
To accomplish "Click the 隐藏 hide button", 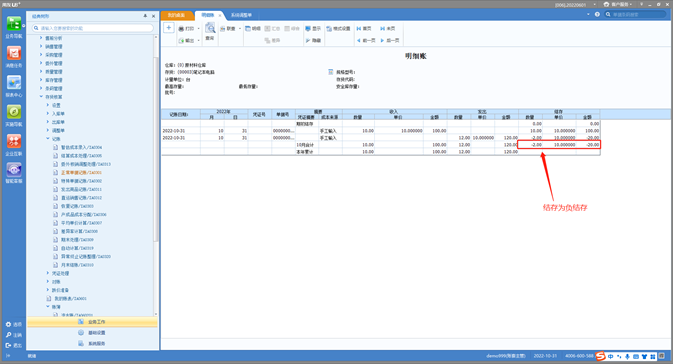I will pos(313,40).
